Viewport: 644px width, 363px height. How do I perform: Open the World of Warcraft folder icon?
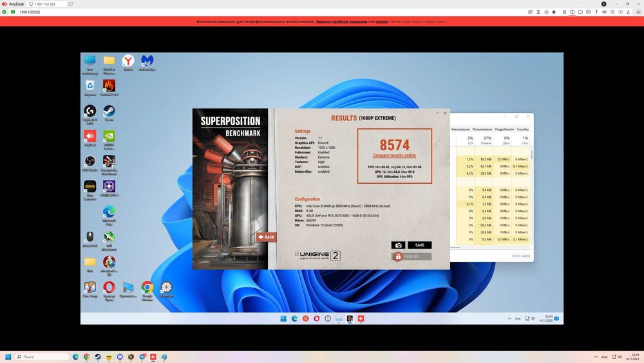tap(109, 64)
